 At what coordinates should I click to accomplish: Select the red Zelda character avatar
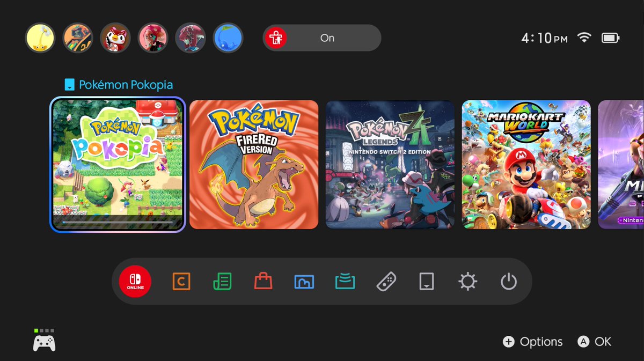[x=191, y=38]
